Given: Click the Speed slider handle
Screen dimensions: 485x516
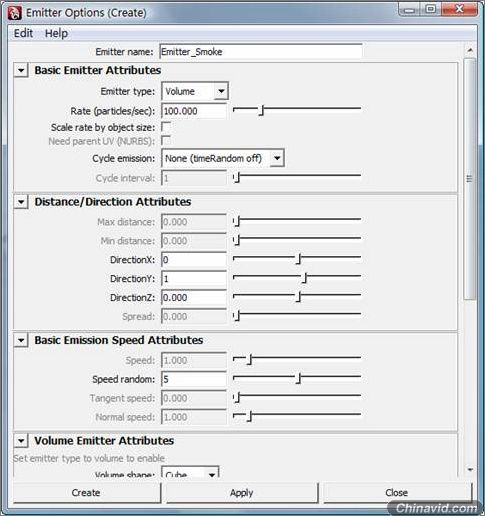Looking at the screenshot, I should coord(250,359).
